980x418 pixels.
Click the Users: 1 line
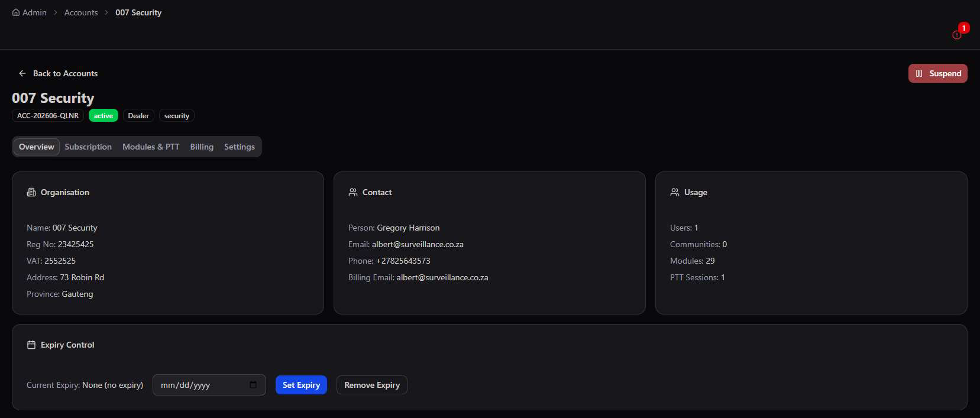coord(684,228)
